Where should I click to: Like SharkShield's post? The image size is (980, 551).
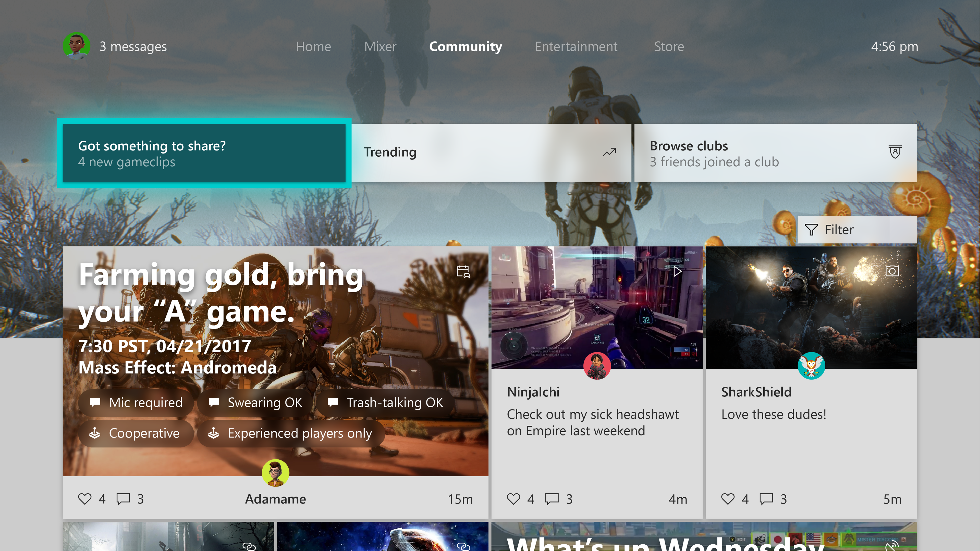pyautogui.click(x=728, y=499)
